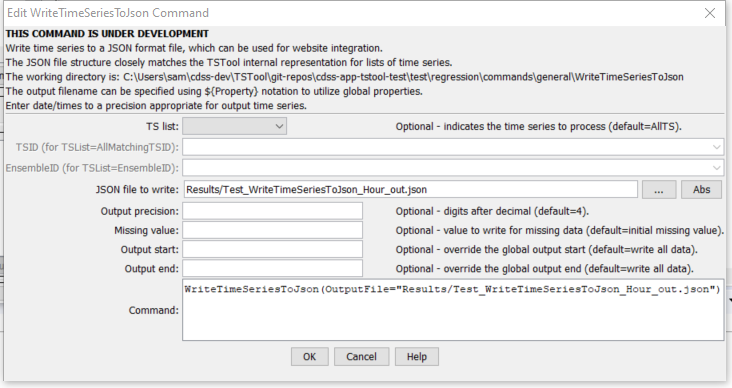Click the 'Output precision:' label
732x388 pixels.
tap(140, 212)
